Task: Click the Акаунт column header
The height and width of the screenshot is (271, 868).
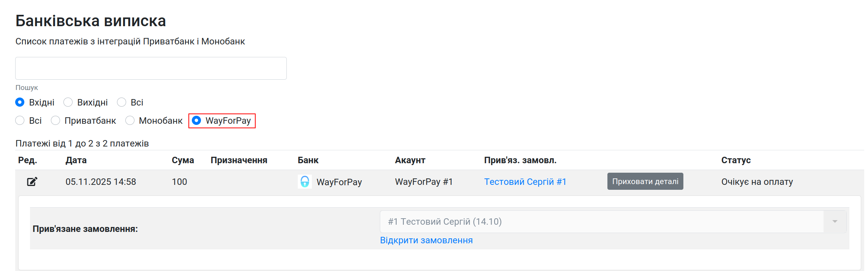Action: 410,160
